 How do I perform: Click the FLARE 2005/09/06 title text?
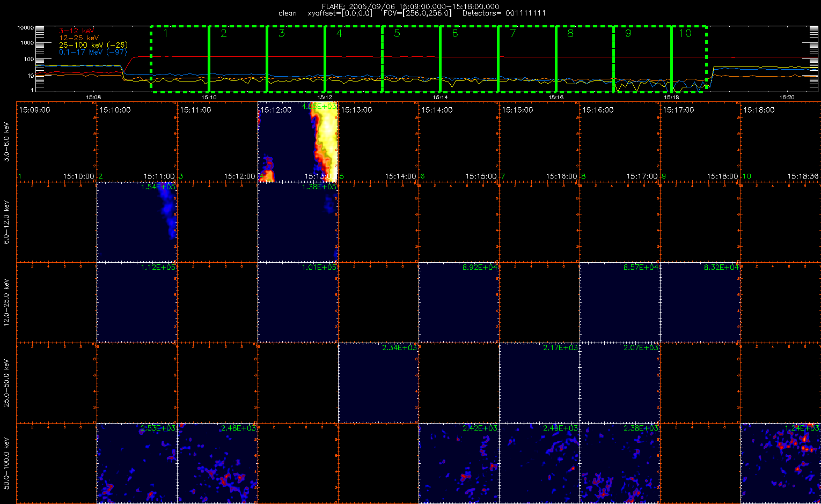410,6
